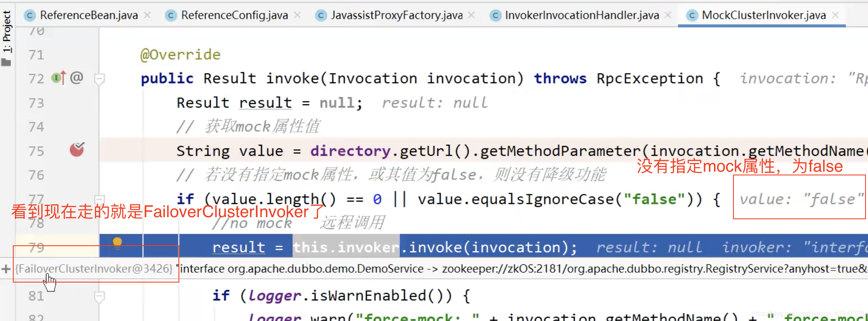Viewport: 868px width, 321px height.
Task: Toggle the breakpoint on line 75
Action: 77,149
